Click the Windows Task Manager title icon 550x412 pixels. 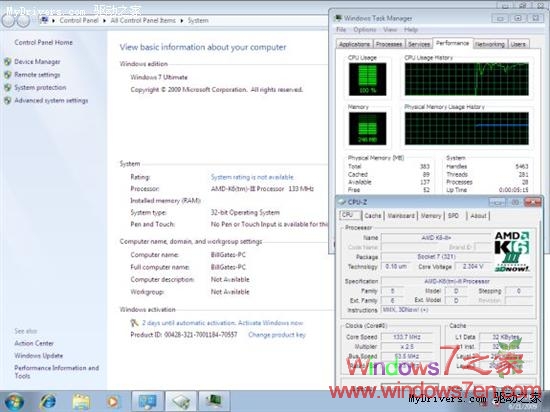338,18
